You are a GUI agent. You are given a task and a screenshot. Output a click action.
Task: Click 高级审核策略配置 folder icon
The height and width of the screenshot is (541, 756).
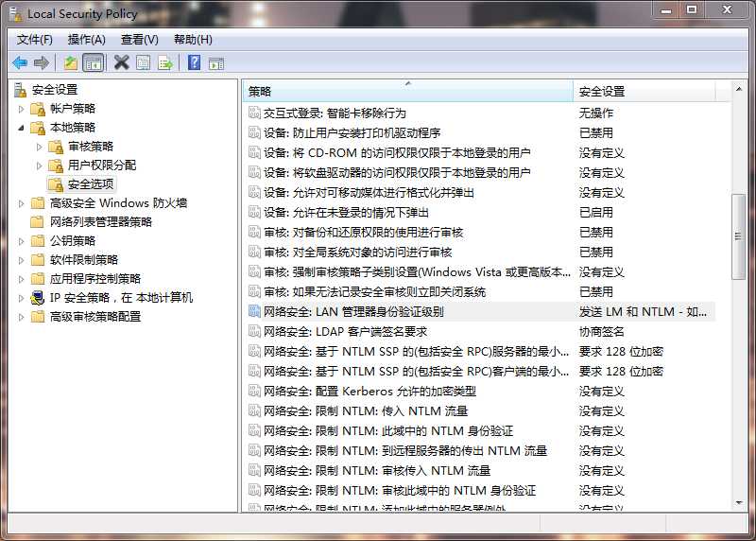pos(38,317)
